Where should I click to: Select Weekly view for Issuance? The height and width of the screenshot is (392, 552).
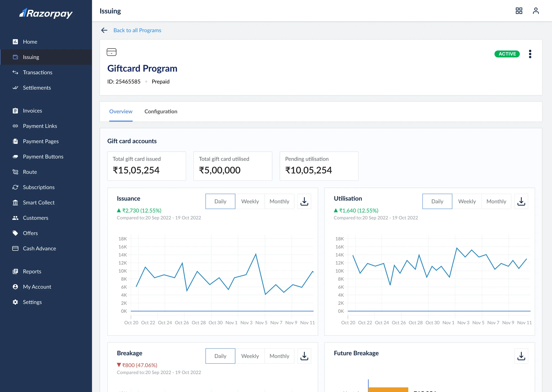click(250, 202)
